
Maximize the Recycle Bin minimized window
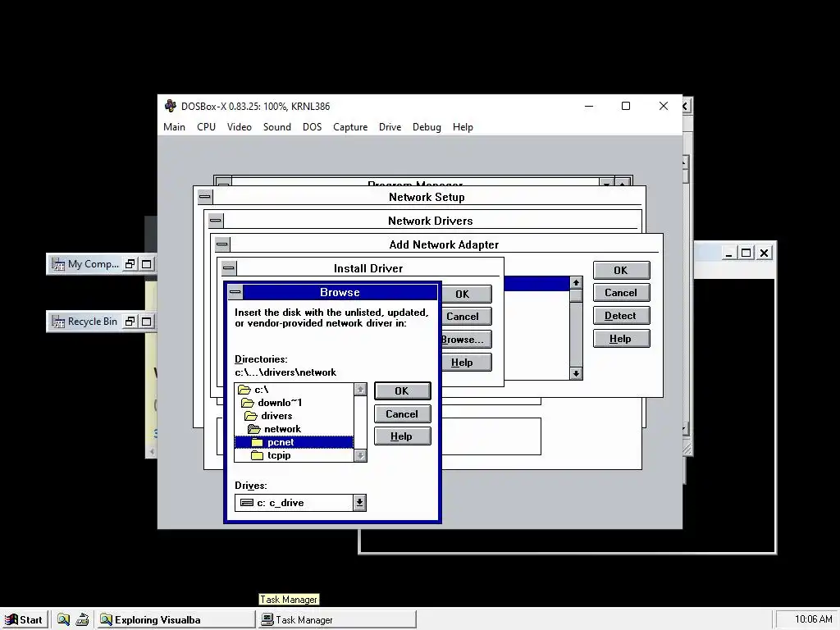pyautogui.click(x=146, y=322)
